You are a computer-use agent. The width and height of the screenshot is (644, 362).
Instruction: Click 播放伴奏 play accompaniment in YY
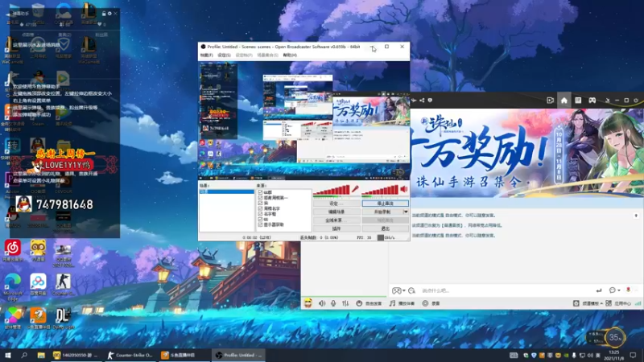[402, 303]
